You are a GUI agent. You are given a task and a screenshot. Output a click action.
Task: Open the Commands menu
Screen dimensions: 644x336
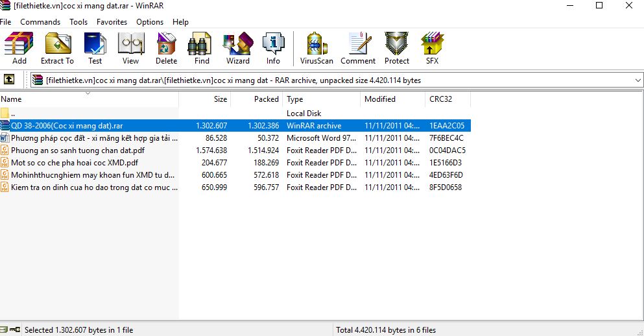click(40, 22)
